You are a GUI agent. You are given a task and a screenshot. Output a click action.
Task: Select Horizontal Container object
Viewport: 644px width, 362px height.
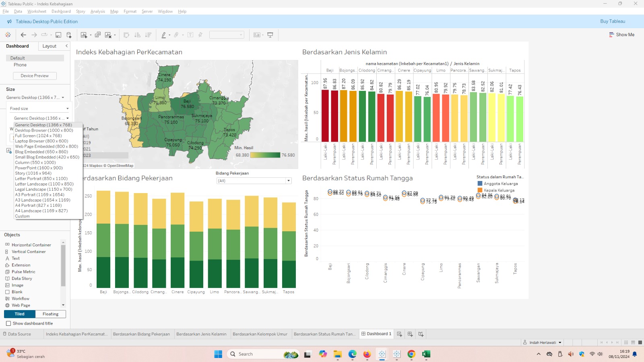pyautogui.click(x=31, y=245)
